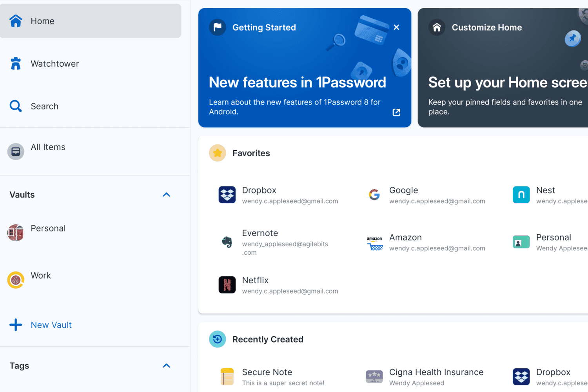Open Cigna Health Insurance item title

pyautogui.click(x=436, y=372)
